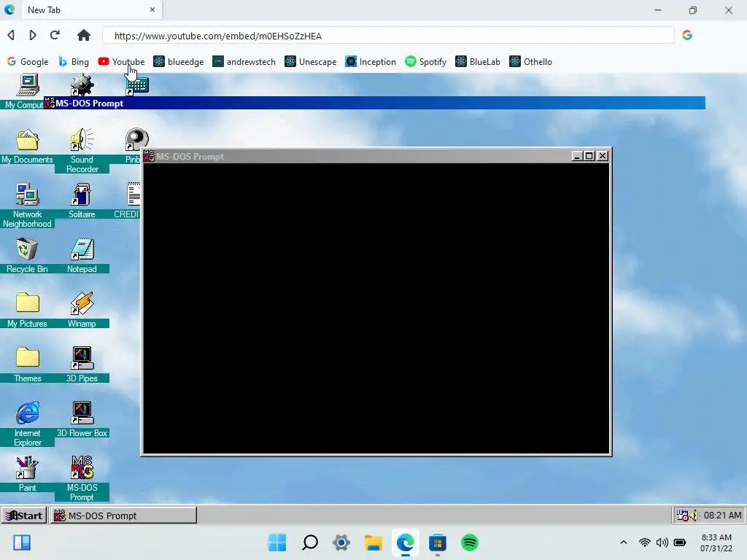Open the BlueLab bookmark

point(477,62)
